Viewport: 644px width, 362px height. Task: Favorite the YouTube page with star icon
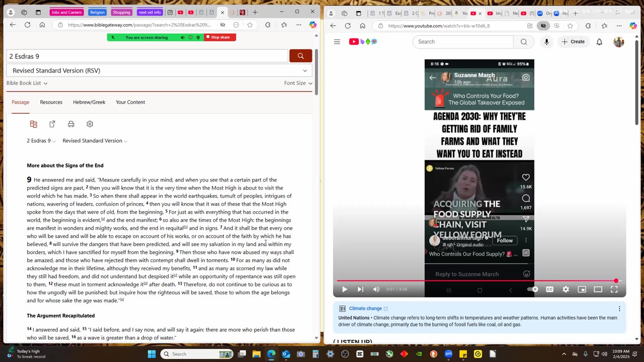pyautogui.click(x=570, y=26)
